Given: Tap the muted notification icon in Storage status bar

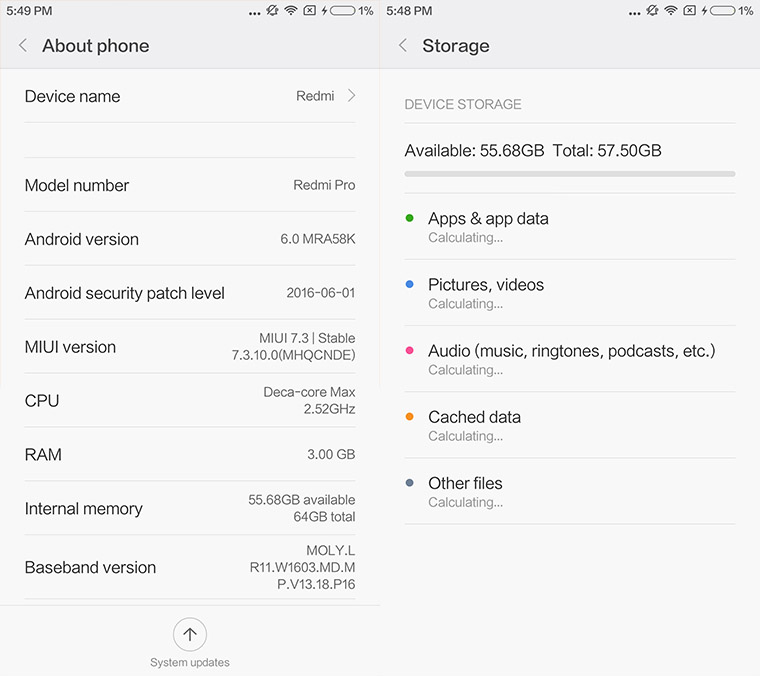Looking at the screenshot, I should pyautogui.click(x=652, y=11).
